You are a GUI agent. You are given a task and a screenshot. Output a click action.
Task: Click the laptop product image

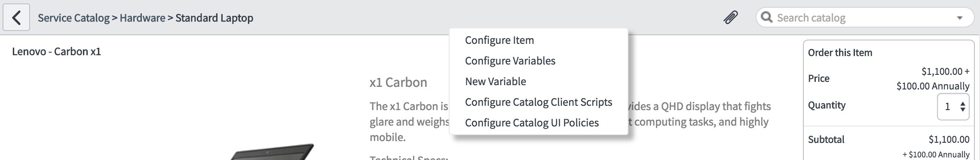(271, 152)
